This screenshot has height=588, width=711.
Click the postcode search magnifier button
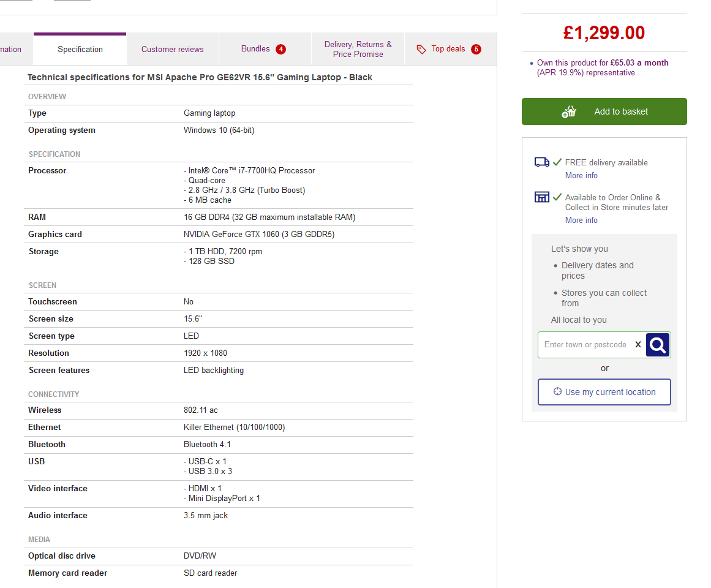click(658, 345)
